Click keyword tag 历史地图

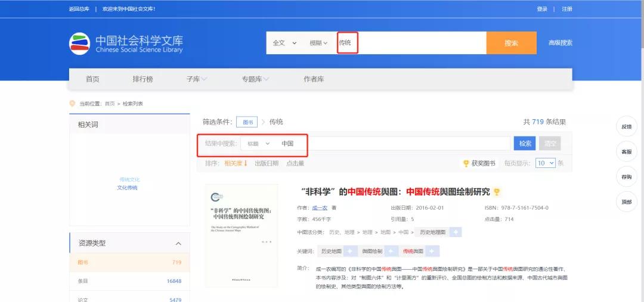[331, 251]
